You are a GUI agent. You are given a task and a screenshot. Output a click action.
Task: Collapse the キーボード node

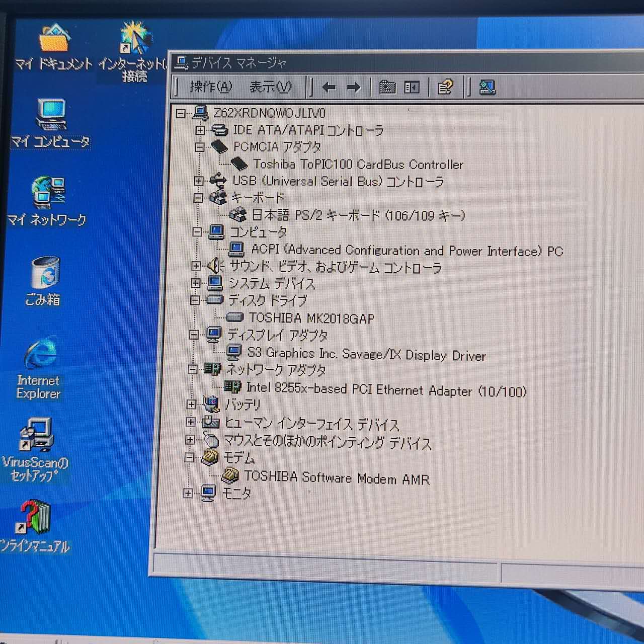198,198
